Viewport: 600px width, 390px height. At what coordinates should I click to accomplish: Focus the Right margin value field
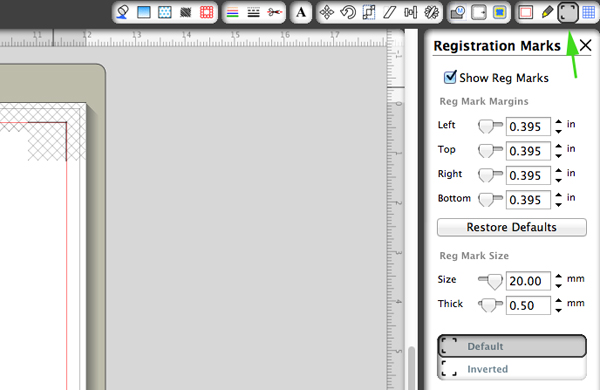528,175
